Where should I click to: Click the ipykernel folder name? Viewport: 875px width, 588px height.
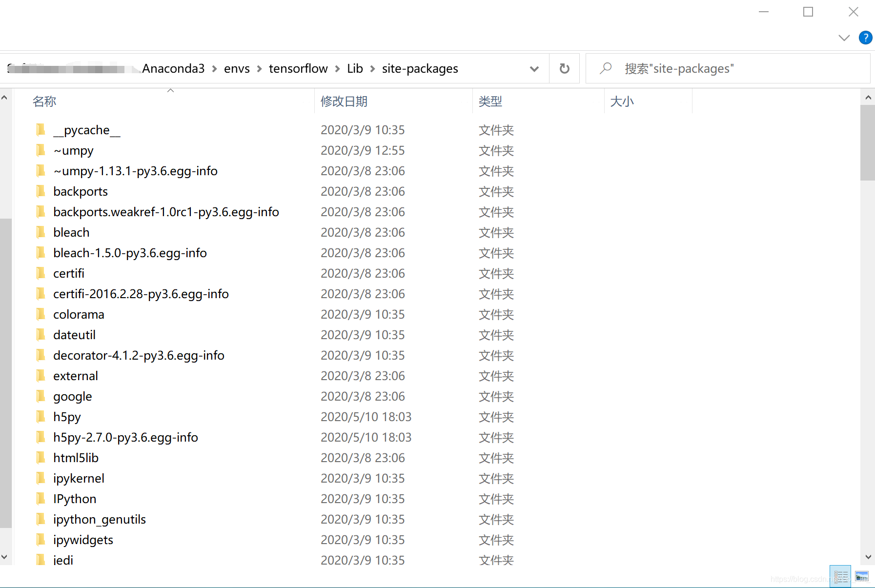[79, 478]
